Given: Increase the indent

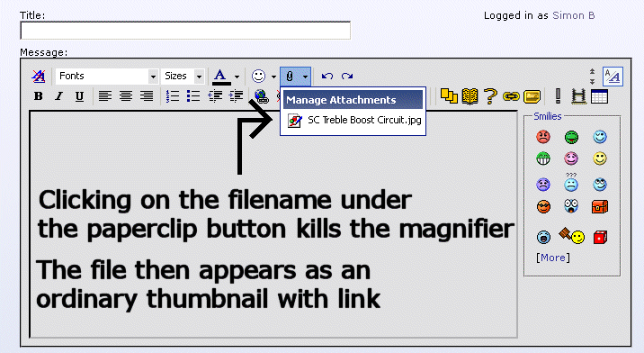Looking at the screenshot, I should pyautogui.click(x=236, y=96).
